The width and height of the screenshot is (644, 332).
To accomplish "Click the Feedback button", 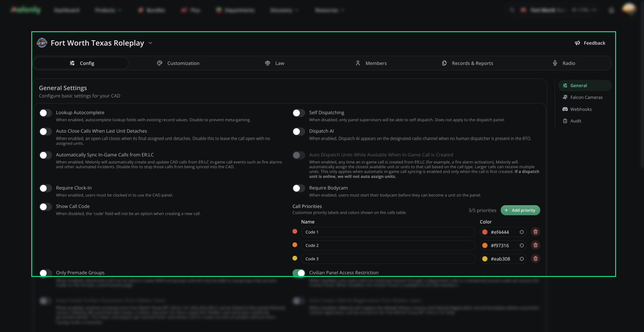I will click(590, 43).
